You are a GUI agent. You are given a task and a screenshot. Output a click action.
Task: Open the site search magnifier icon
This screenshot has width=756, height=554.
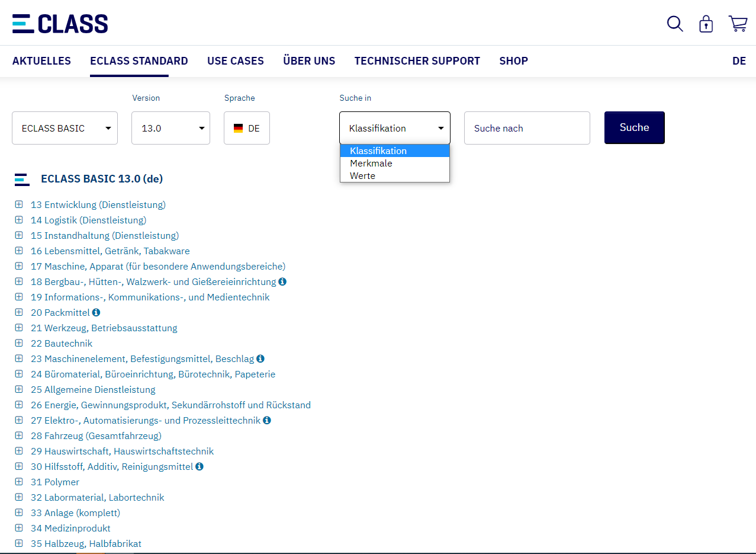point(674,24)
